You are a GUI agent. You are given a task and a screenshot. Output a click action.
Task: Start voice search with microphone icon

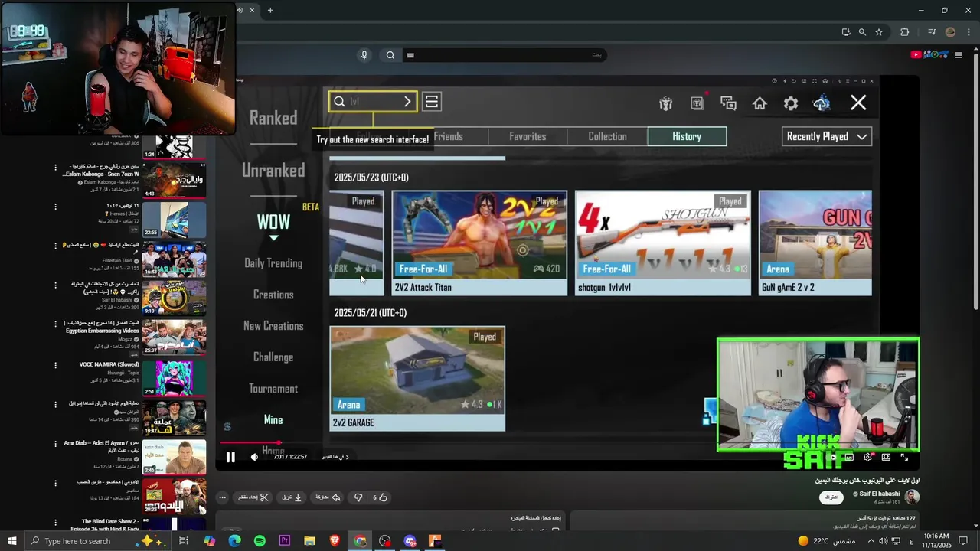364,55
